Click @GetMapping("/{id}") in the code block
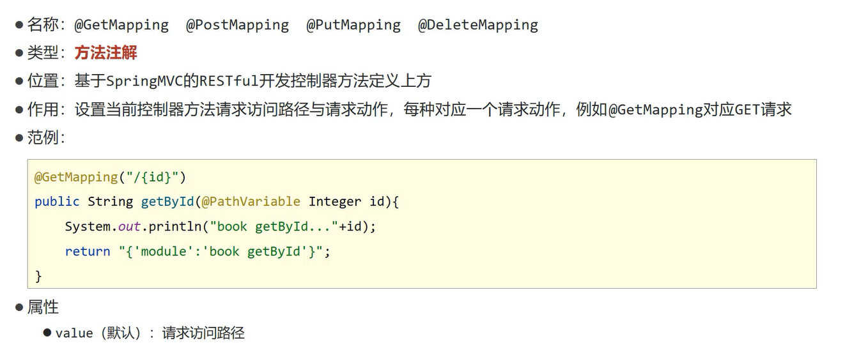 (x=110, y=176)
